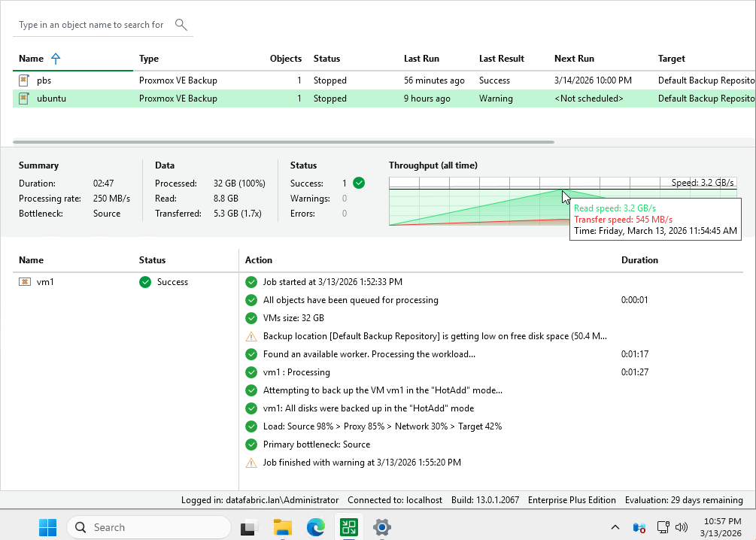
Task: Click the check icon for All disks backed up
Action: coord(251,408)
